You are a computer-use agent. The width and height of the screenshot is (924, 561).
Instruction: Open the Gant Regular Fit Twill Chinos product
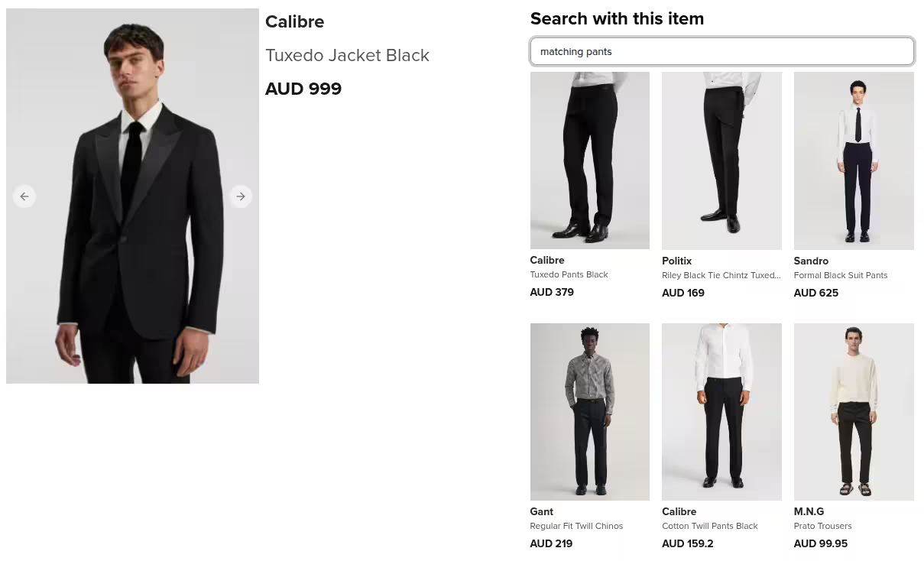[589, 411]
